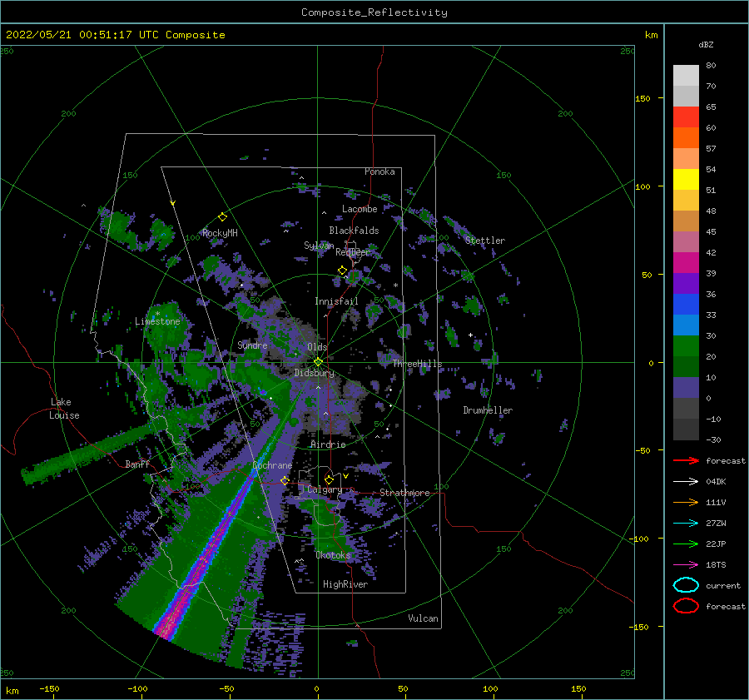Image resolution: width=749 pixels, height=700 pixels.
Task: Click the Okotoks label
Action: [x=333, y=555]
